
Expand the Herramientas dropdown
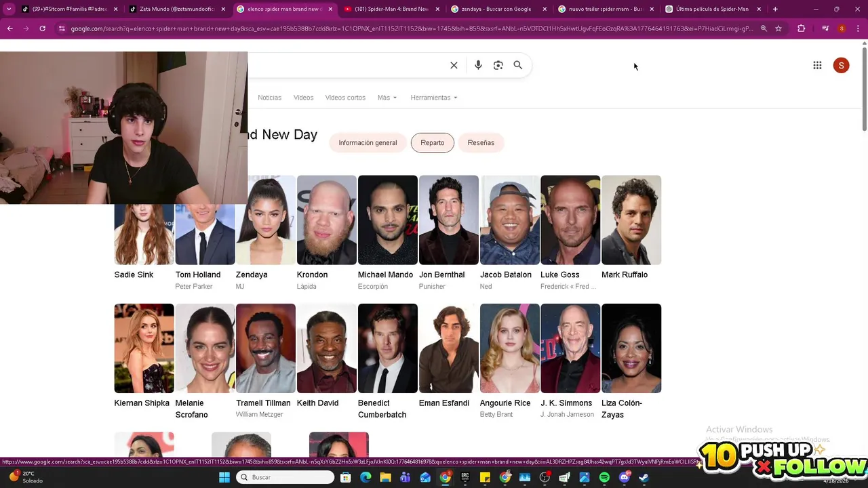point(434,98)
